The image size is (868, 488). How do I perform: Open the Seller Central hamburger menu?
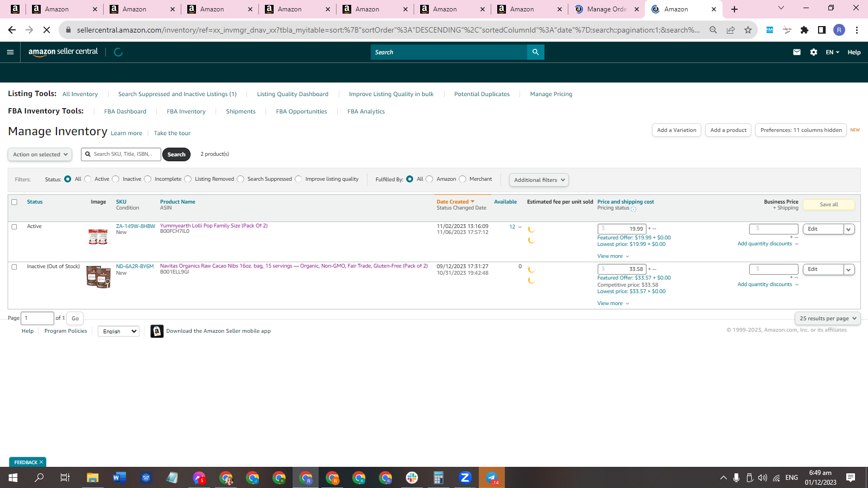click(x=10, y=52)
